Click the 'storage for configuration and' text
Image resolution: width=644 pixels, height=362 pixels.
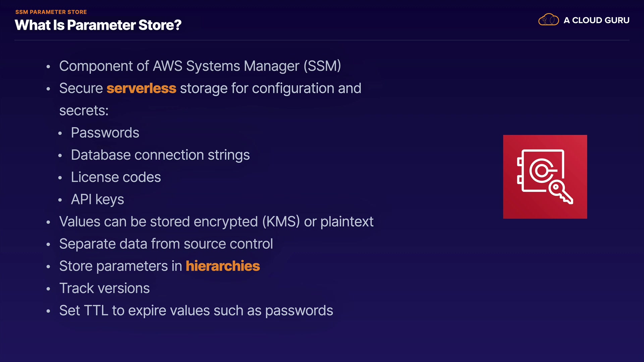pyautogui.click(x=270, y=88)
